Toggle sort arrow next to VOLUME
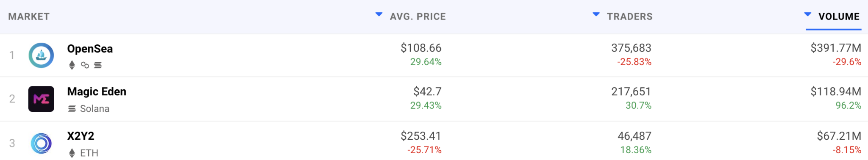The height and width of the screenshot is (160, 868). 807,15
